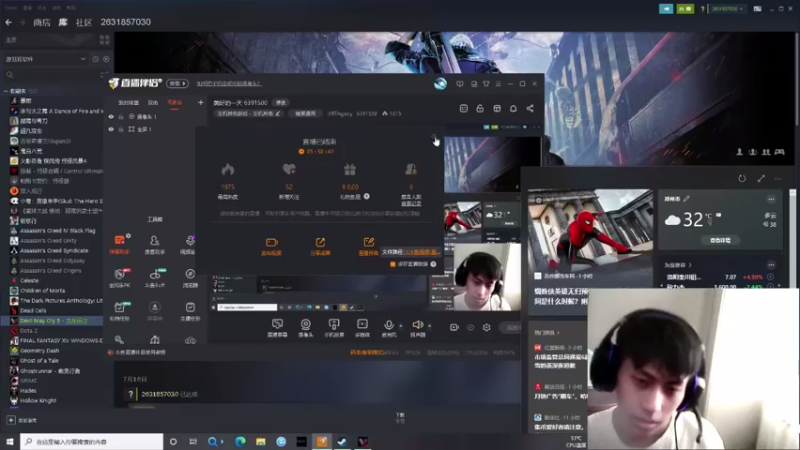The image size is (800, 450).
Task: Open the news widget more options menu
Action: 778,179
